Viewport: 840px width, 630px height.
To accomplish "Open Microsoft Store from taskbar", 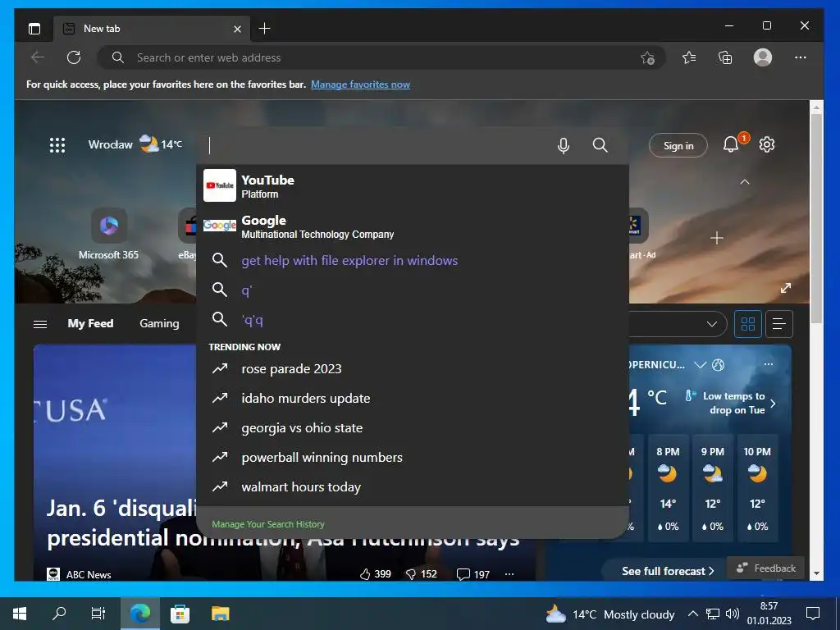I will tap(180, 614).
